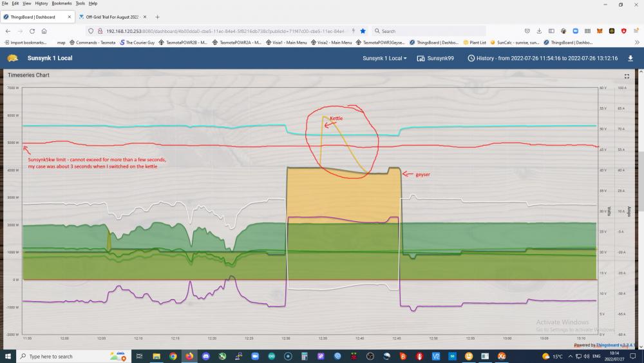Open the History time window selector
This screenshot has width=644, height=363.
(x=542, y=59)
